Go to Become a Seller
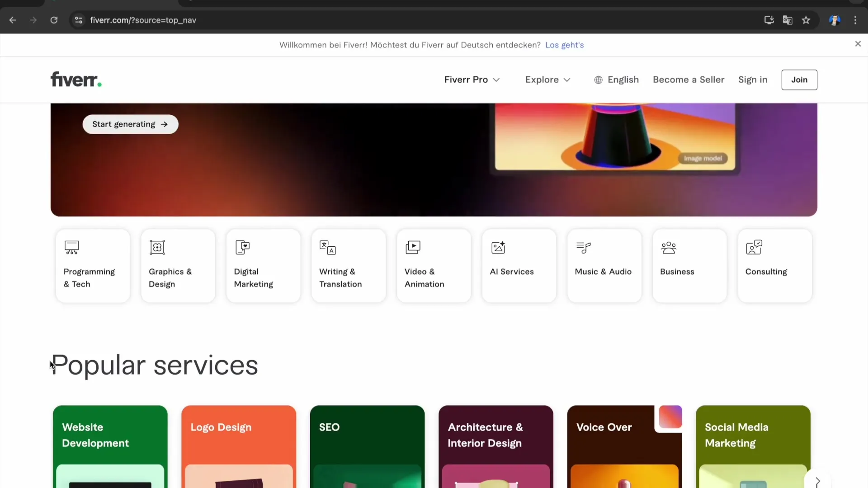Screen dimensions: 868x488 click(x=688, y=80)
